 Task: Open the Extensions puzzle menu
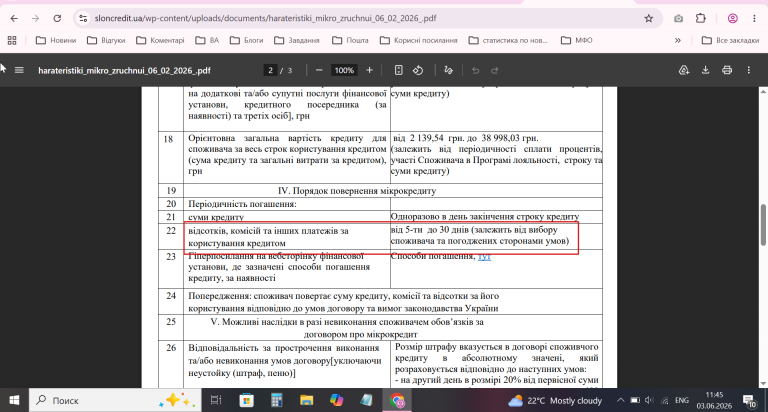pos(700,18)
